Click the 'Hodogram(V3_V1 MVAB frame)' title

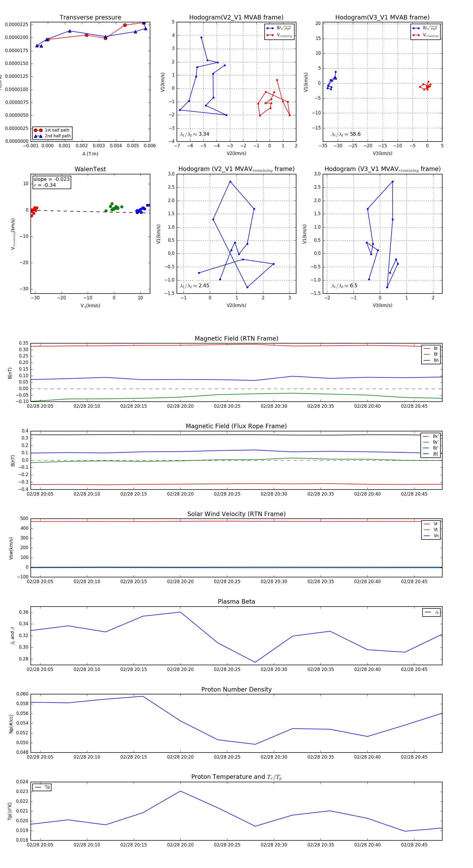coord(382,18)
